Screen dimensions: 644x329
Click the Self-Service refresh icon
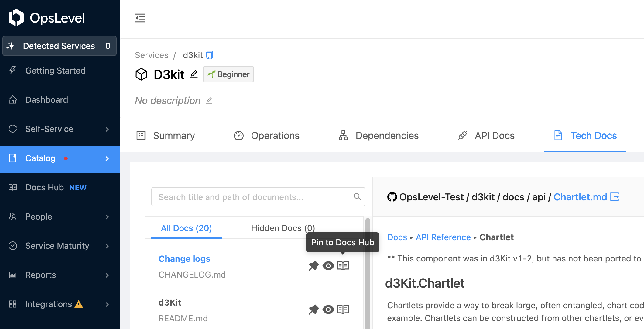(x=13, y=129)
